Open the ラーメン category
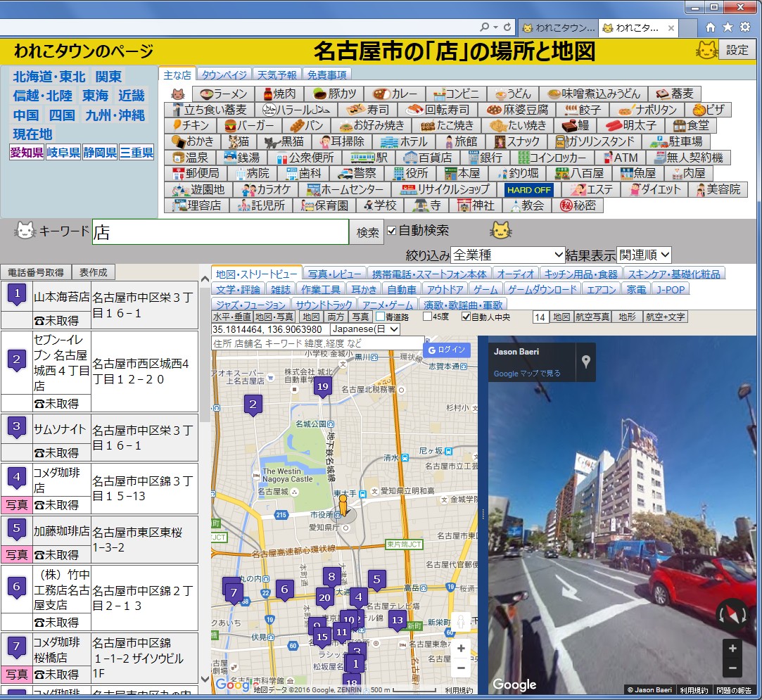The height and width of the screenshot is (700, 762). point(224,94)
